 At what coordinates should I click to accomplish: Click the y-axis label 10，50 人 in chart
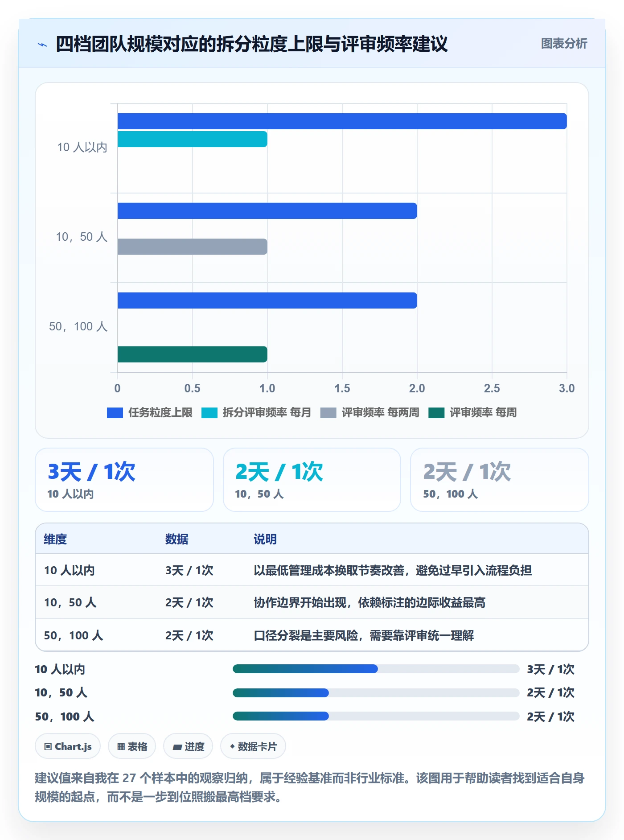[x=82, y=237]
